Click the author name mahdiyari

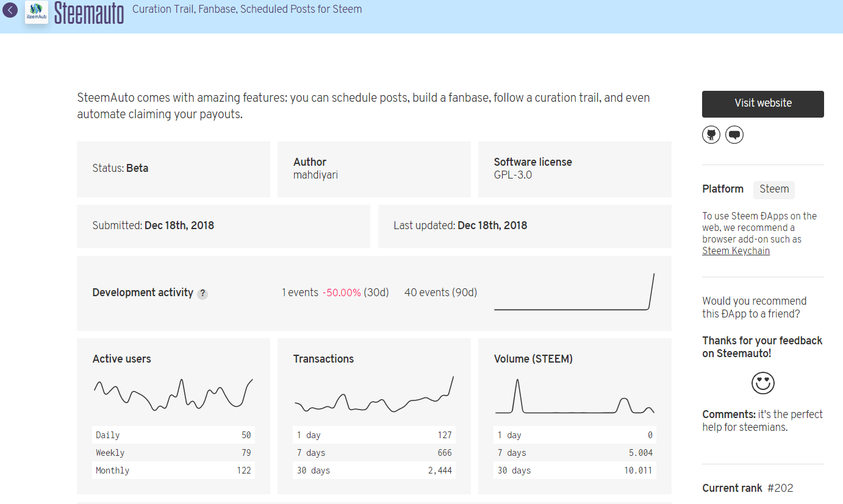point(315,175)
